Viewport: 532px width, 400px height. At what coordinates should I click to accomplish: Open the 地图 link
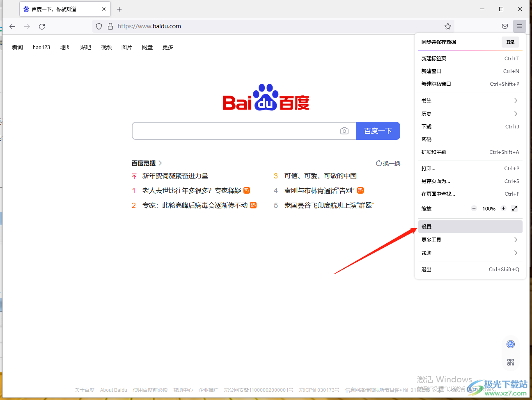[x=65, y=47]
